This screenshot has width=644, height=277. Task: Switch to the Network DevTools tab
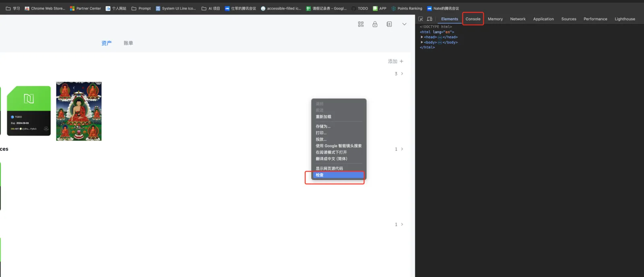518,19
